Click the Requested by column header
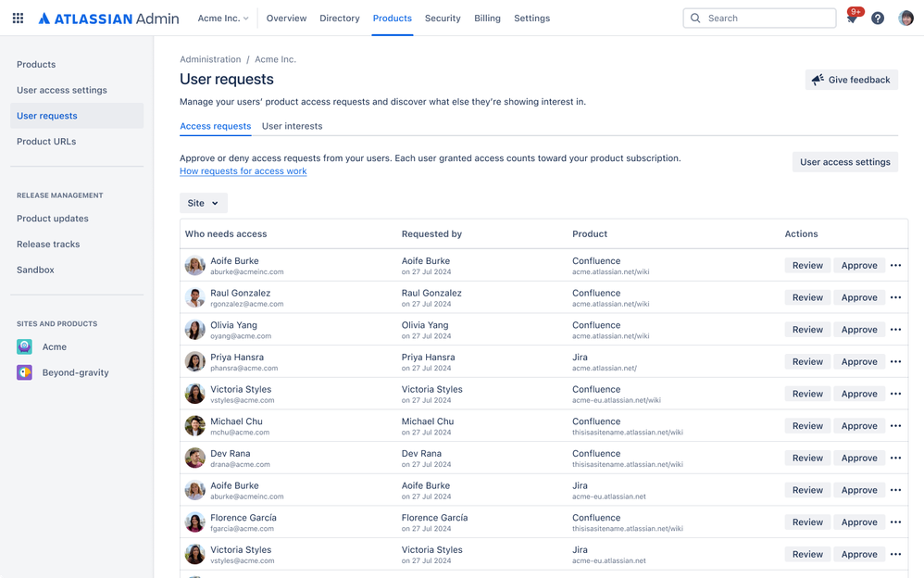924x578 pixels. [x=431, y=234]
